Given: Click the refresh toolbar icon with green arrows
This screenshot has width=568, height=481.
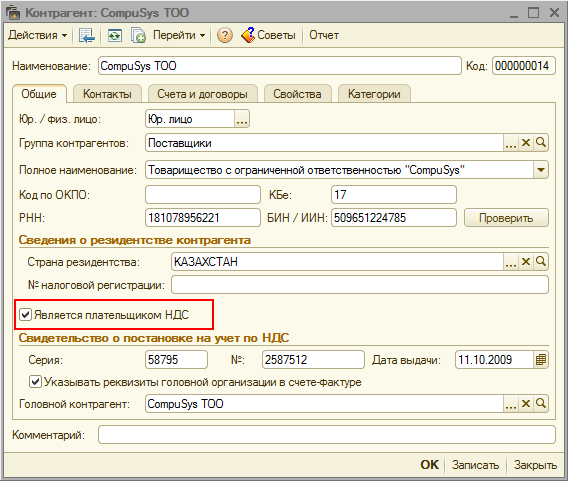Looking at the screenshot, I should [x=115, y=35].
